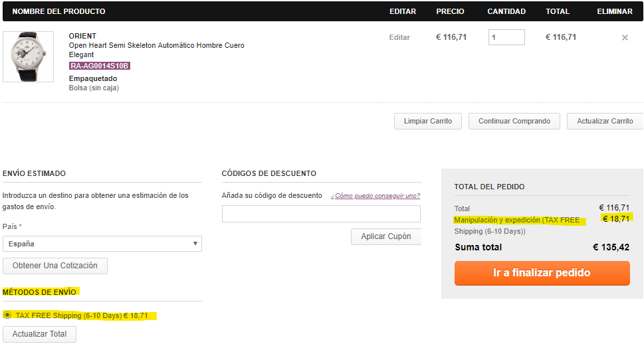
Task: Click 'NOMBRE DEL PRODUCTO' column header
Action: [x=58, y=11]
